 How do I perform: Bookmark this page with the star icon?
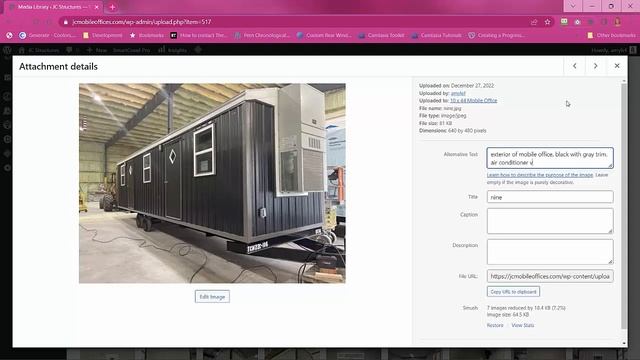(547, 22)
